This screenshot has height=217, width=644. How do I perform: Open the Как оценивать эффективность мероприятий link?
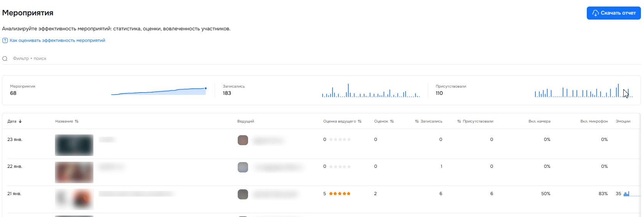click(x=57, y=40)
